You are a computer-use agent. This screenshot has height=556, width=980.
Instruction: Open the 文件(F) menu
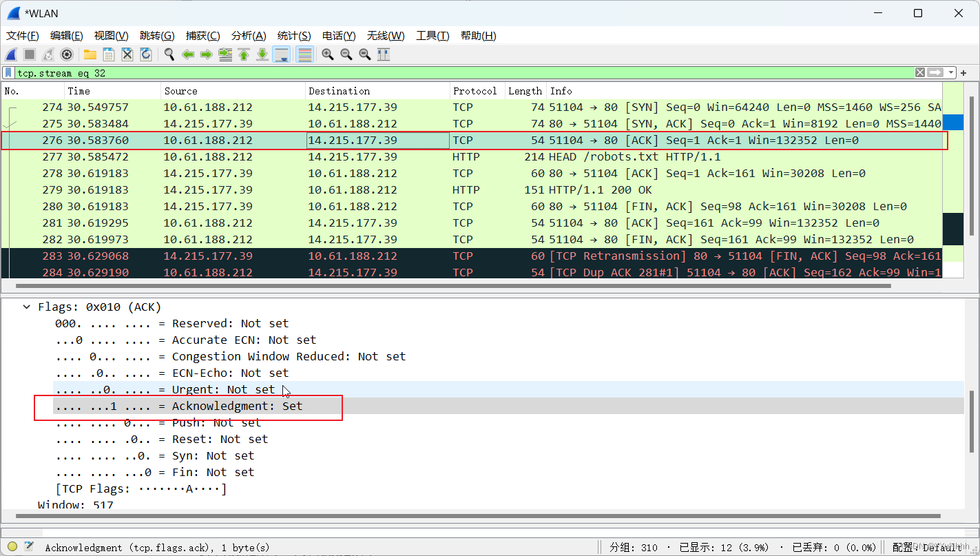click(x=23, y=36)
